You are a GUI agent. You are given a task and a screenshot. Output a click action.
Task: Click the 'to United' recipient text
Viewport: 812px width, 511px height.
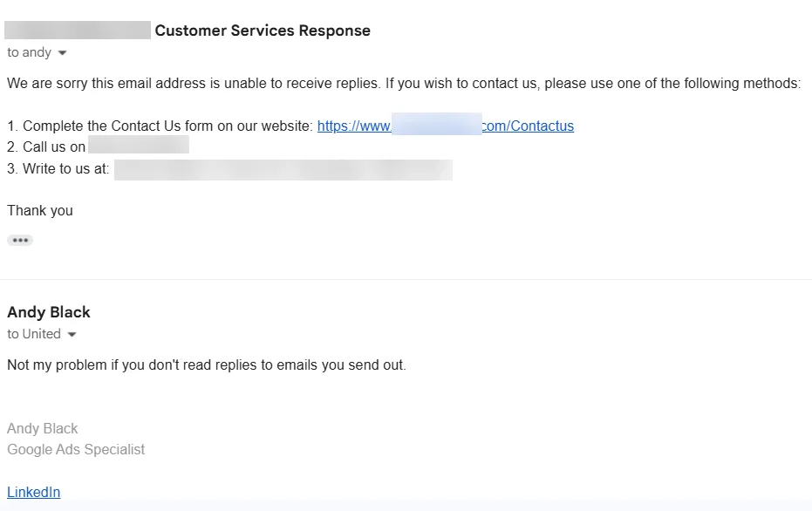(x=34, y=334)
